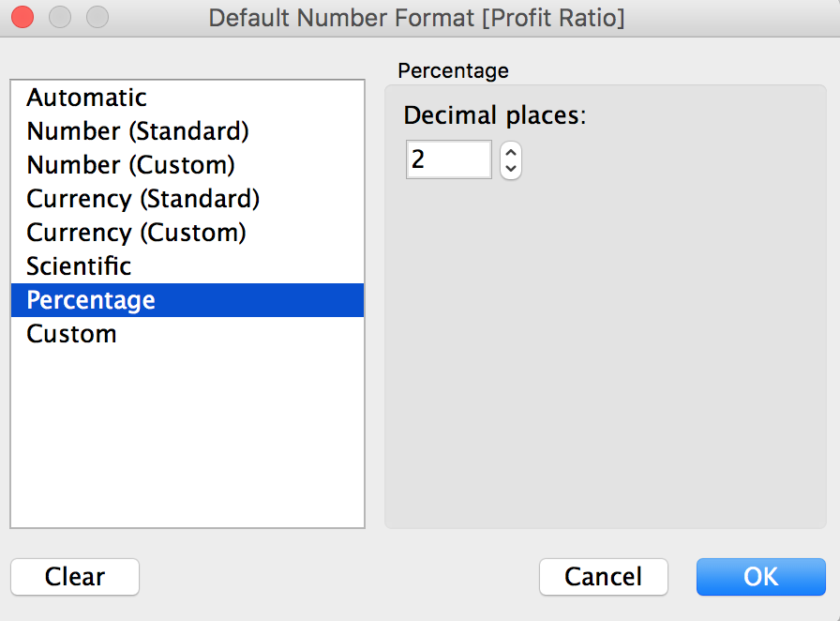Screen dimensions: 840x621
Task: Confirm the format with OK
Action: click(x=760, y=576)
